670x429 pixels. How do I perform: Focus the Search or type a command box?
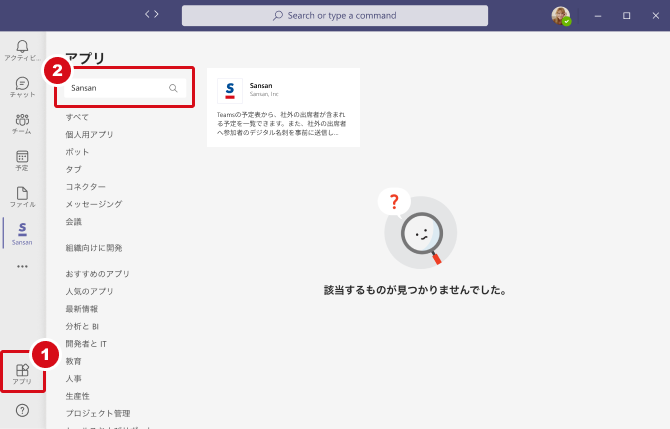click(335, 16)
